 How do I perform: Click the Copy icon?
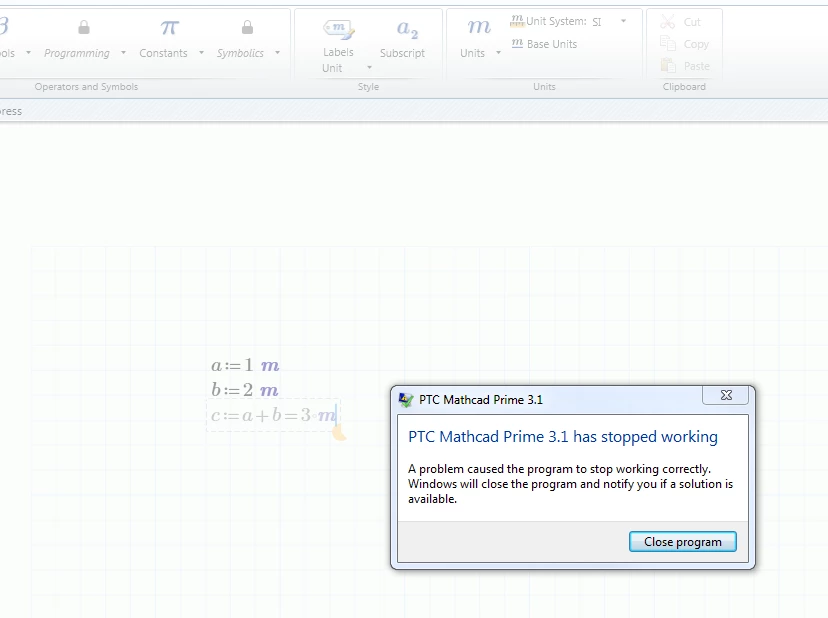click(667, 44)
